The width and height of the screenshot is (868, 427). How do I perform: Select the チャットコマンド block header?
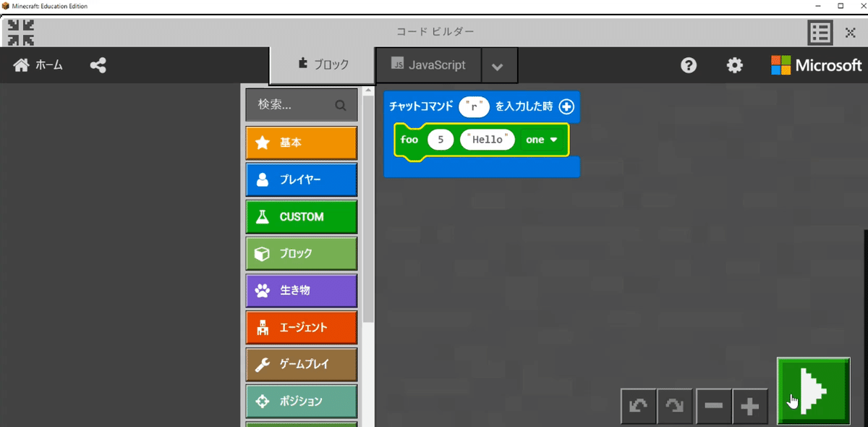click(420, 106)
